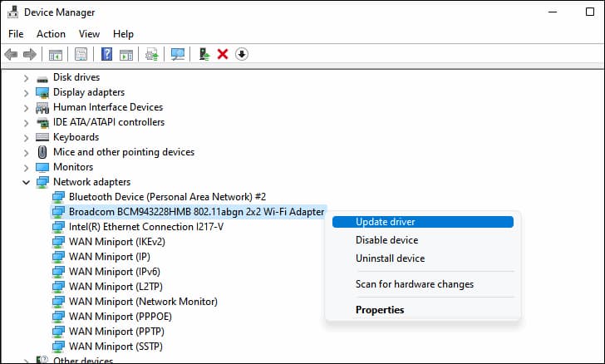Choose Update driver from the context menu
This screenshot has width=605, height=364.
(x=385, y=222)
